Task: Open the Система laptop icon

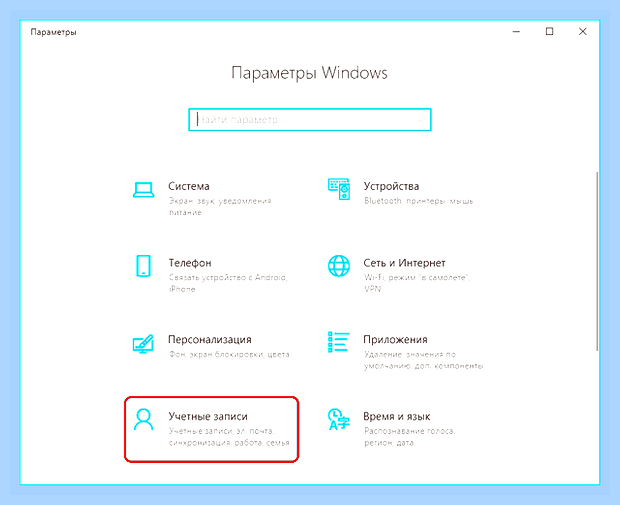Action: (143, 189)
